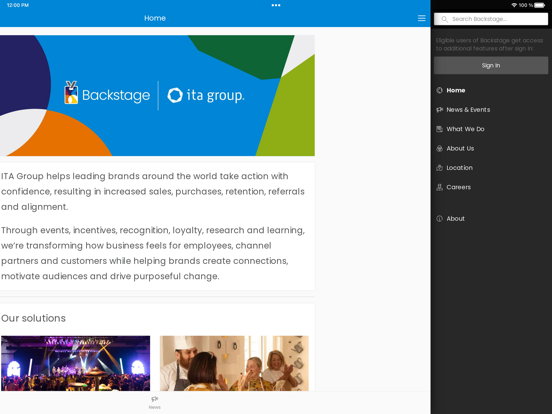View the Careers page
Screen dimensions: 552x414
458,187
